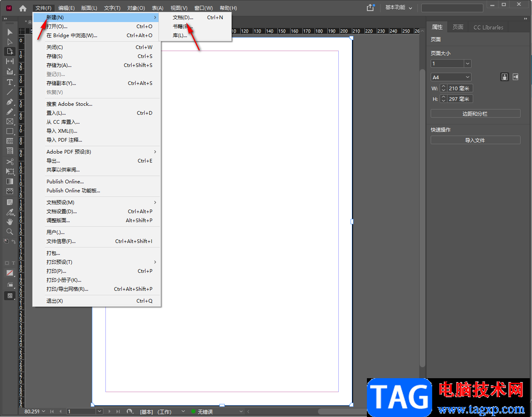The image size is (532, 417).
Task: Select 导出... menu entry
Action: click(x=97, y=161)
